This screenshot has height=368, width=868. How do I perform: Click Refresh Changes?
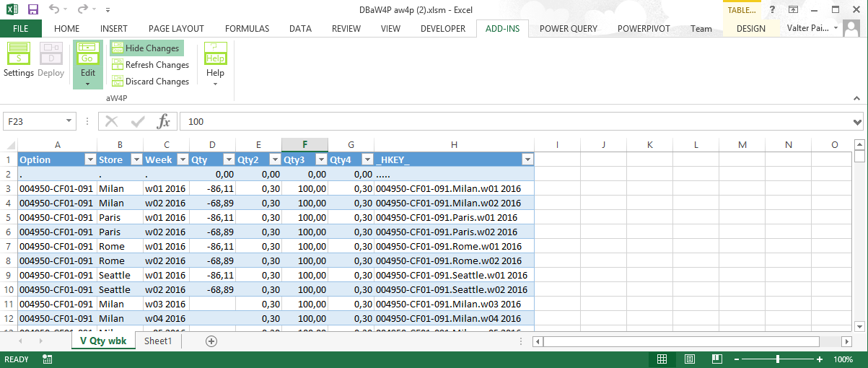[x=150, y=65]
